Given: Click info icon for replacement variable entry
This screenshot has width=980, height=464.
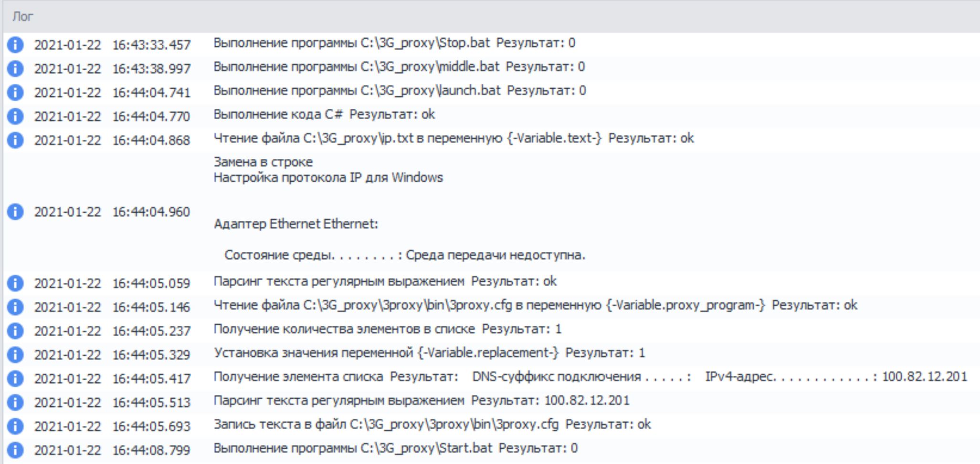Looking at the screenshot, I should tap(15, 355).
